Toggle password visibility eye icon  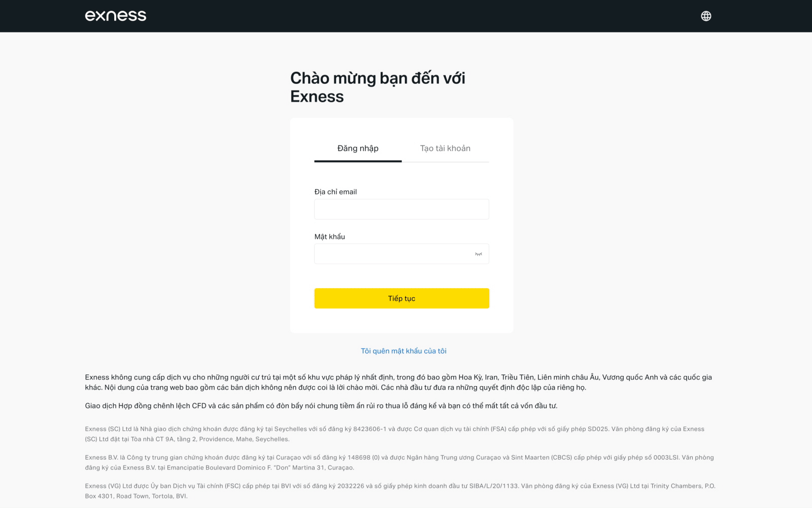478,254
